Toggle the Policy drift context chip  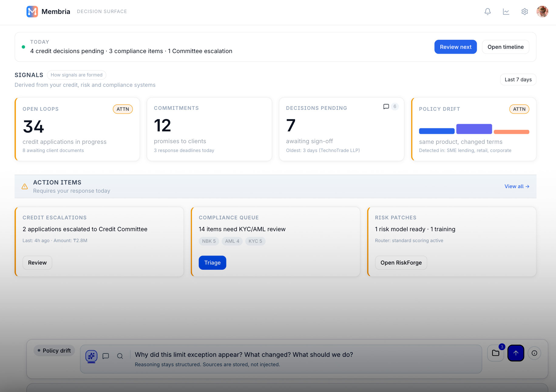[54, 350]
